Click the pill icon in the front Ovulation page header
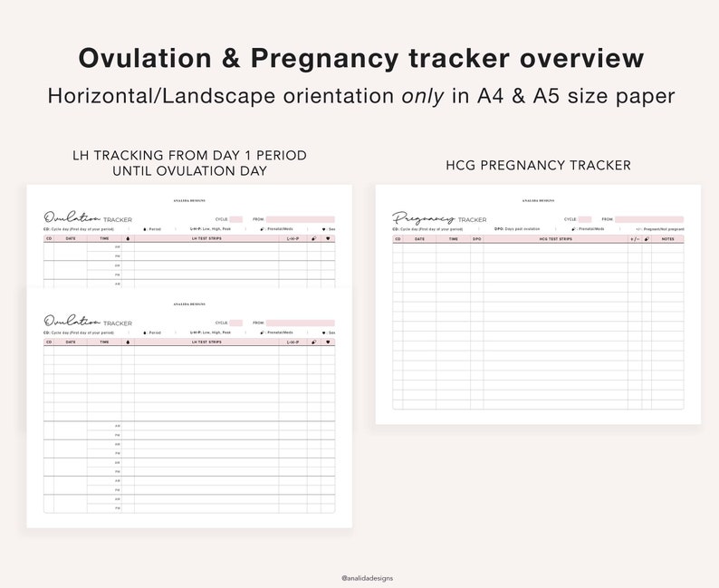This screenshot has height=588, width=719. 314,342
